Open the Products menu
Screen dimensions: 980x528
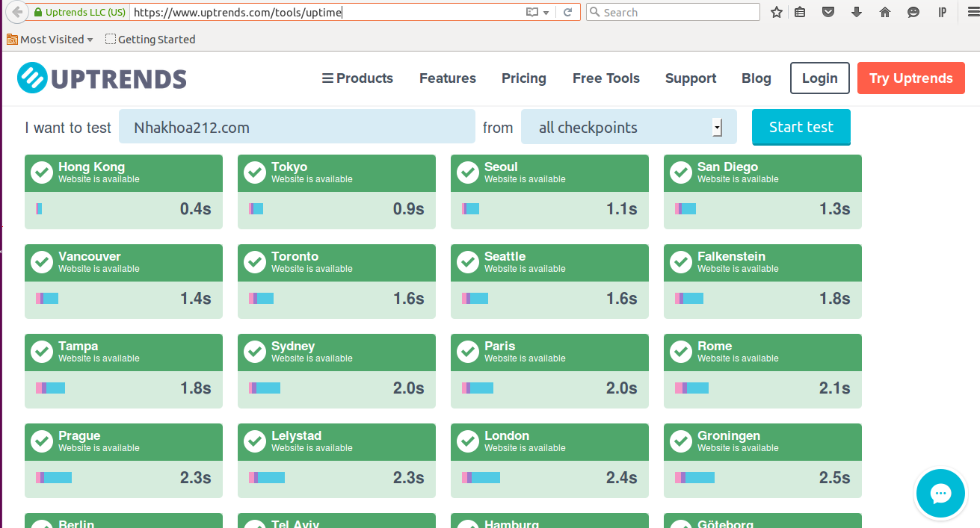pyautogui.click(x=357, y=78)
